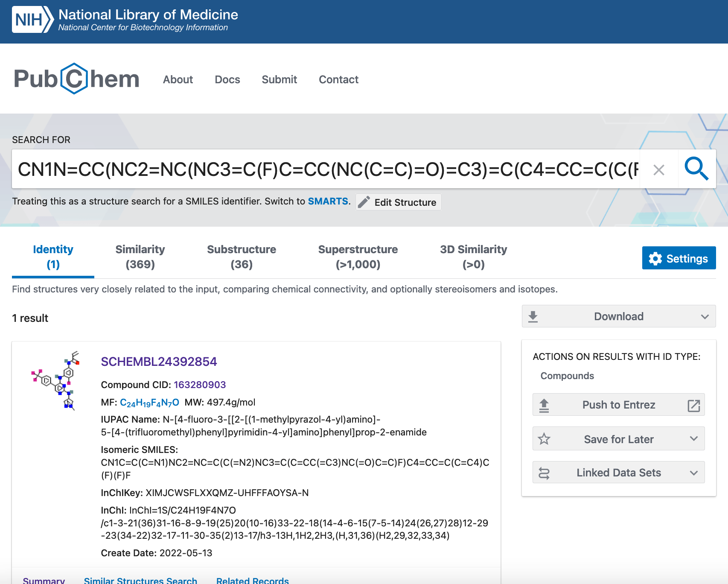Viewport: 728px width, 584px height.
Task: Clear the search query with X icon
Action: (x=659, y=170)
